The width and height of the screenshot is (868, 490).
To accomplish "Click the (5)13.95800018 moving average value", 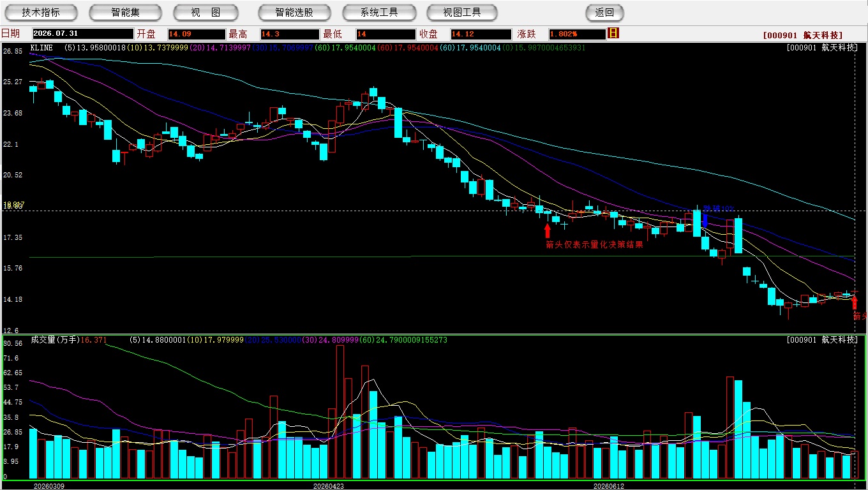I will coord(95,48).
